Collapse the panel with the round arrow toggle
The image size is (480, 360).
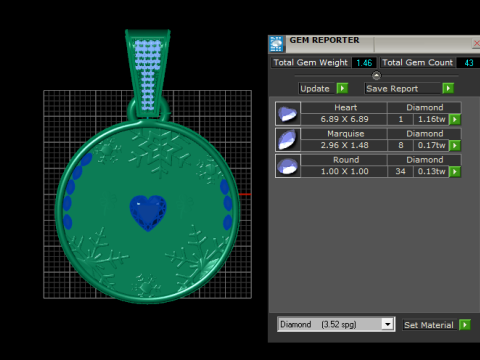tap(376, 76)
